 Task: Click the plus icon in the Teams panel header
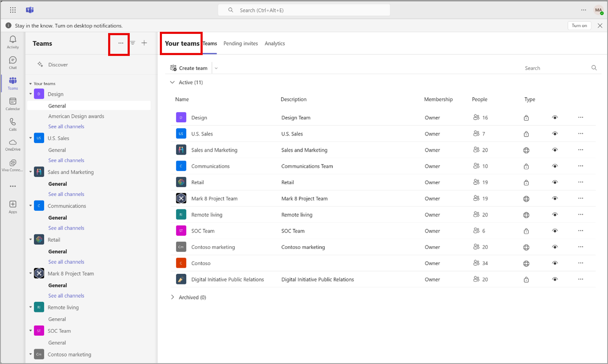tap(144, 43)
